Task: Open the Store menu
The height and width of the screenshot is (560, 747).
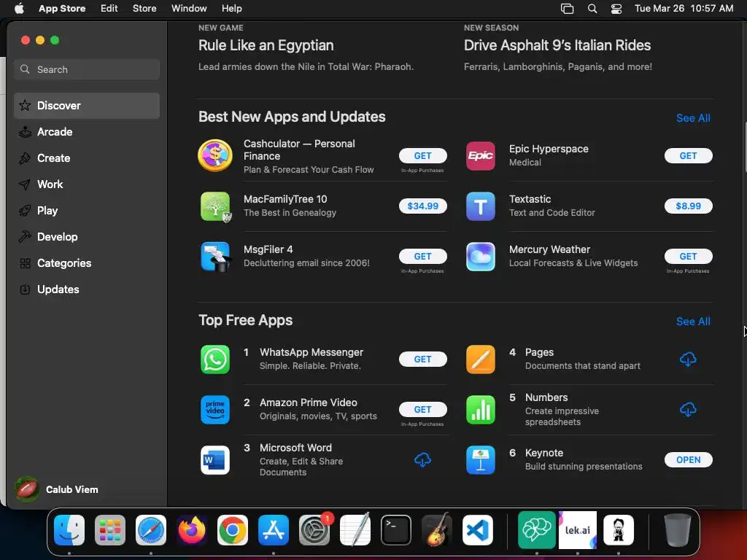Action: (144, 9)
